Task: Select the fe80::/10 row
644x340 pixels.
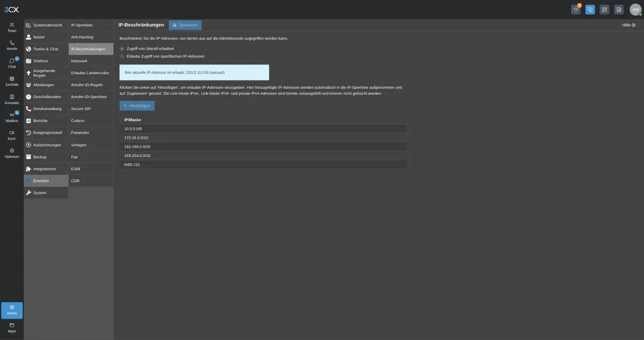Action: pyautogui.click(x=263, y=165)
